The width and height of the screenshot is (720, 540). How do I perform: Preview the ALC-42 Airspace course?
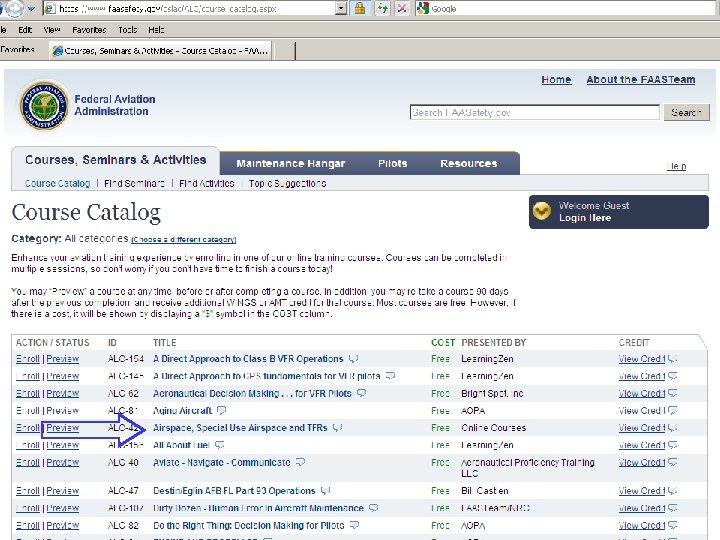click(x=62, y=428)
